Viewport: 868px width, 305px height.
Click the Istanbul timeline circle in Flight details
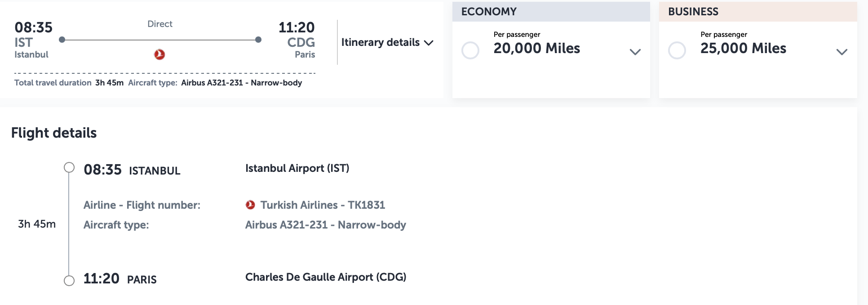coord(69,167)
